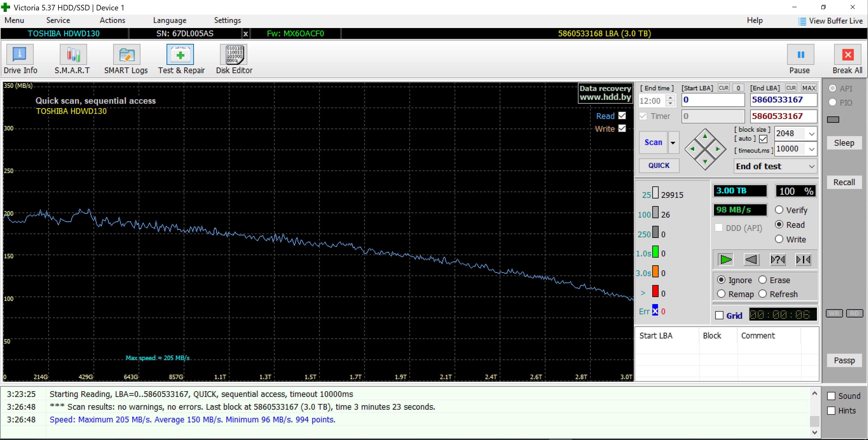The width and height of the screenshot is (868, 440).
Task: Expand the Scan mode dropdown
Action: coord(672,142)
